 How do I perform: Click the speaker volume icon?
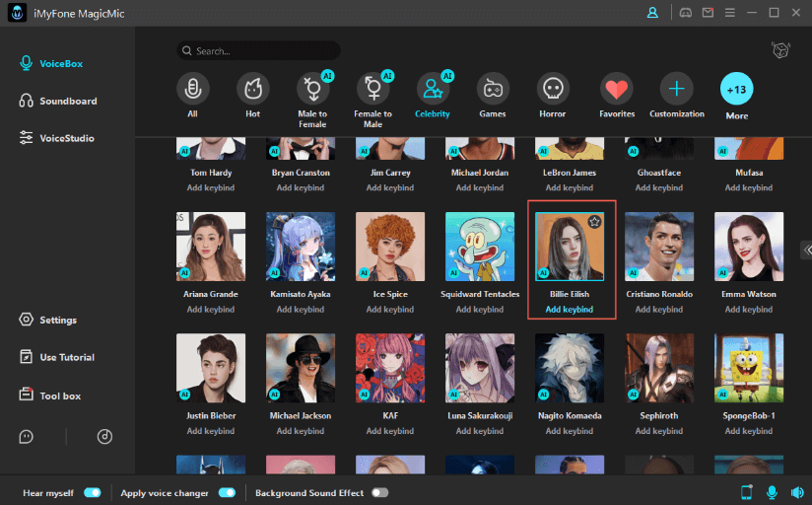(797, 492)
